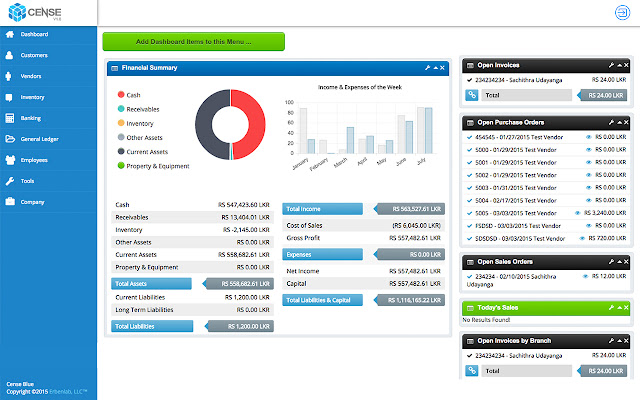View purchase order 5002 eye icon
640x400 pixels.
click(x=589, y=175)
